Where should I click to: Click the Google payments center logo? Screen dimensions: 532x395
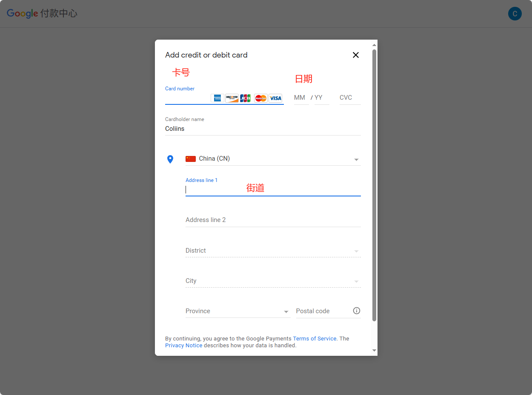pos(42,14)
